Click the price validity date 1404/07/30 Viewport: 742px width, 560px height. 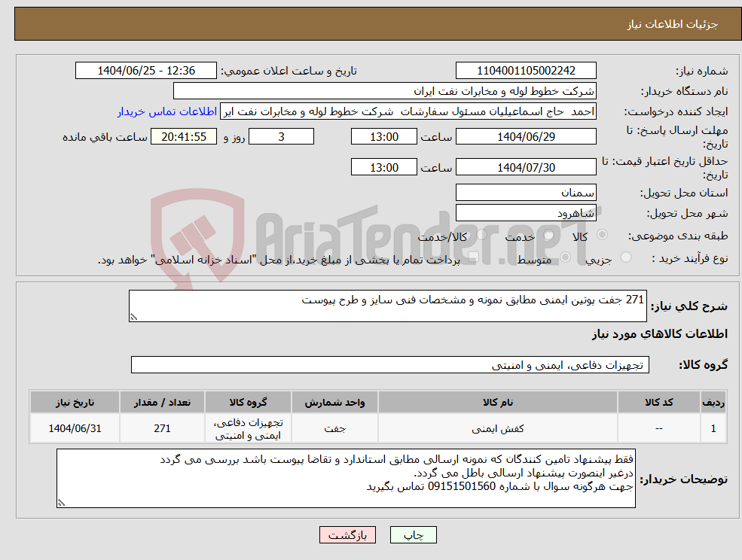pos(526,166)
